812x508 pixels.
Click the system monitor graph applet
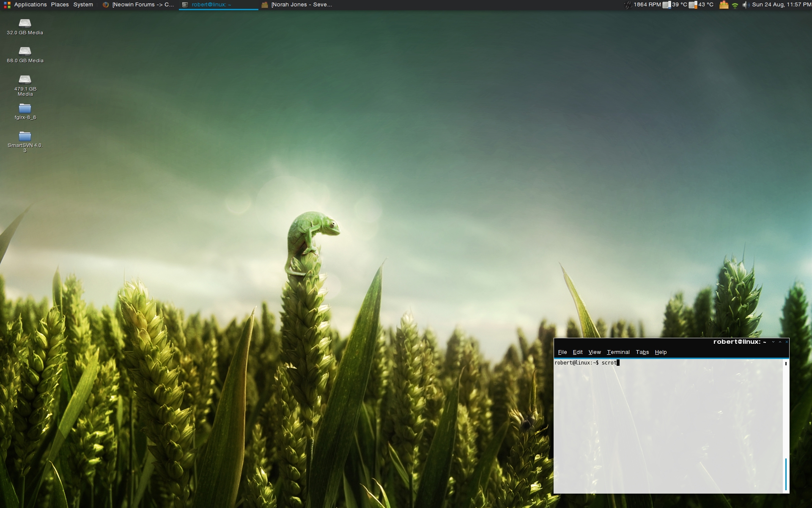pyautogui.click(x=724, y=5)
